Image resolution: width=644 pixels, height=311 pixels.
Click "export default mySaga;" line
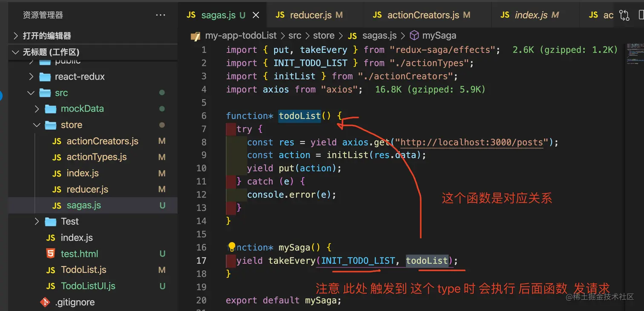[x=284, y=300]
